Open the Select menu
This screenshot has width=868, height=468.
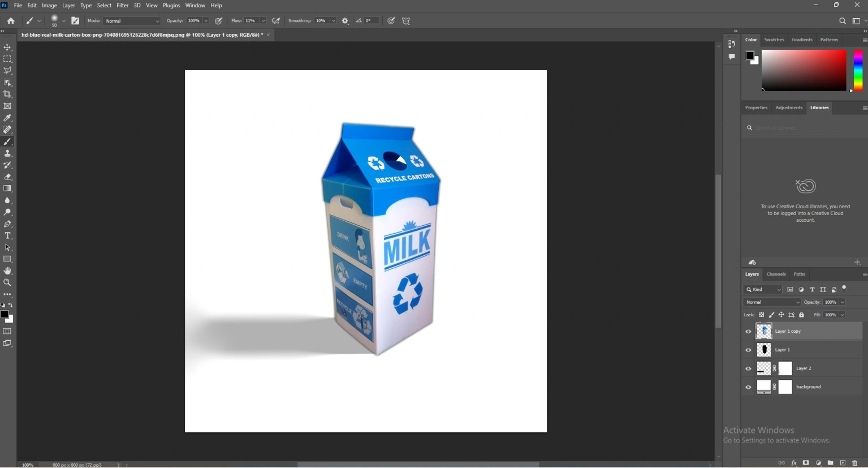pyautogui.click(x=104, y=5)
